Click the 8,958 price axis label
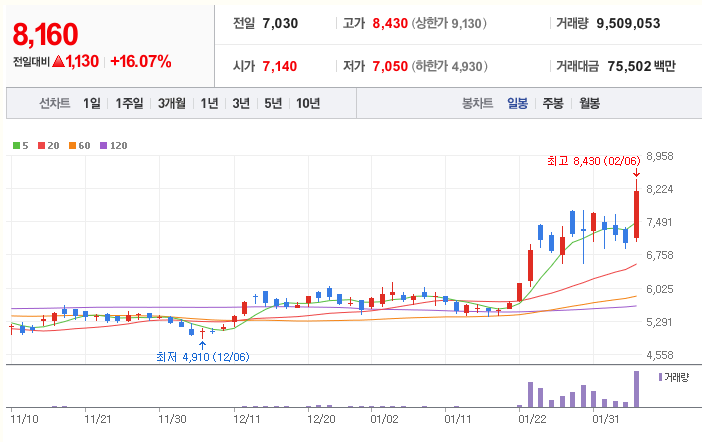Image resolution: width=702 pixels, height=442 pixels. pos(659,156)
